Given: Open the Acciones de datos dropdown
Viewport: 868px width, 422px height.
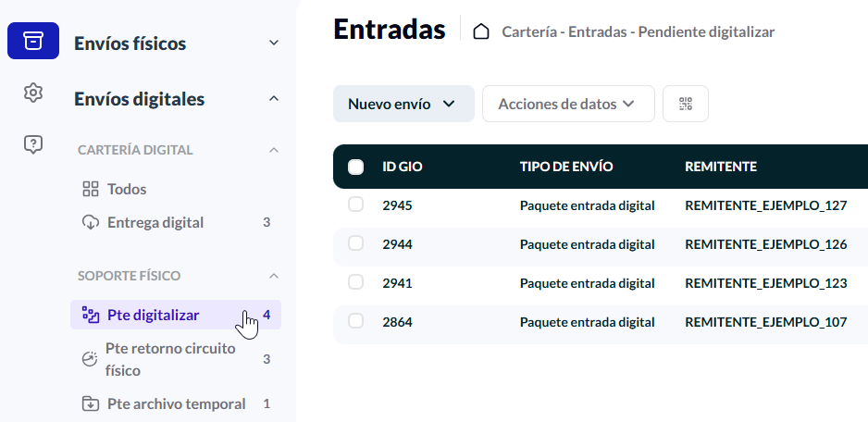Looking at the screenshot, I should (x=568, y=104).
